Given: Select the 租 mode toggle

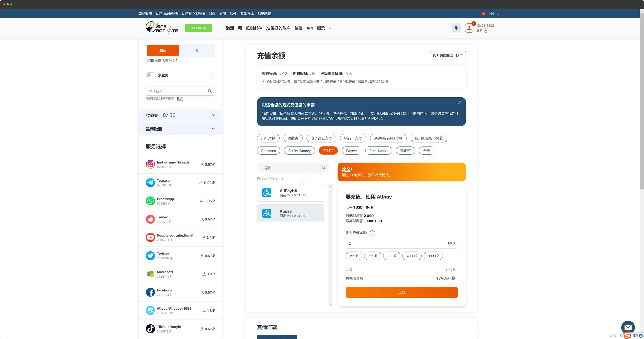Looking at the screenshot, I should (197, 50).
